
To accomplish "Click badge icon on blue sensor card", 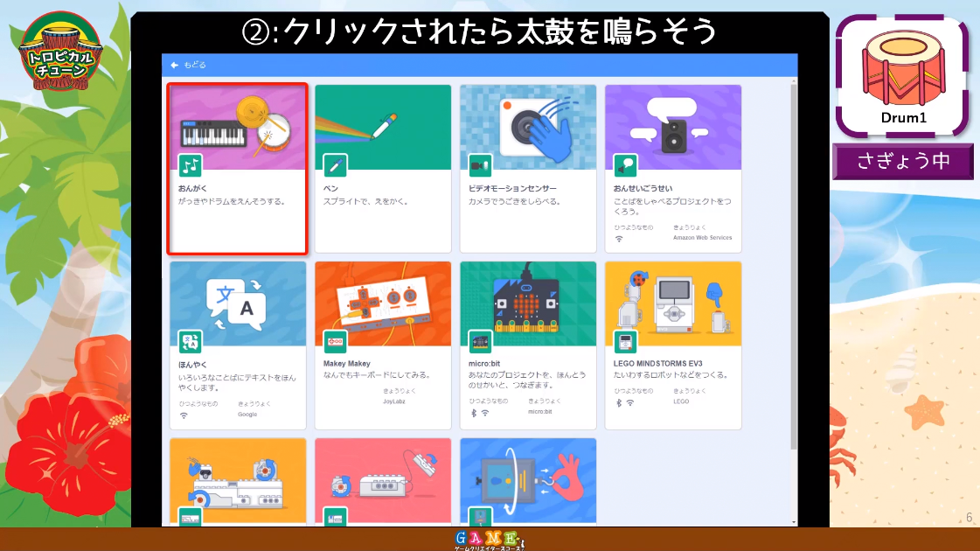I will (480, 517).
